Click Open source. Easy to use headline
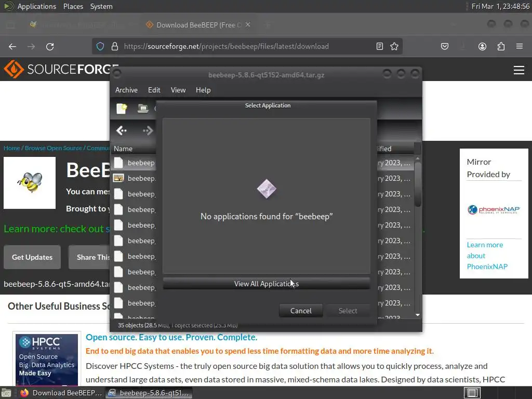 tap(171, 337)
